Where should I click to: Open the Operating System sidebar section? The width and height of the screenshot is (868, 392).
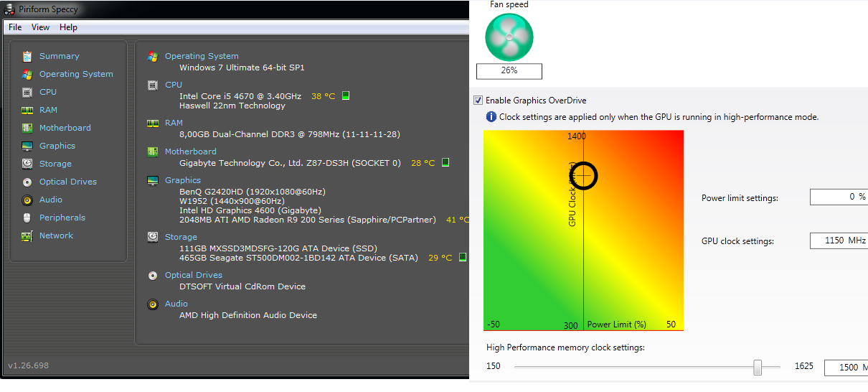[76, 74]
